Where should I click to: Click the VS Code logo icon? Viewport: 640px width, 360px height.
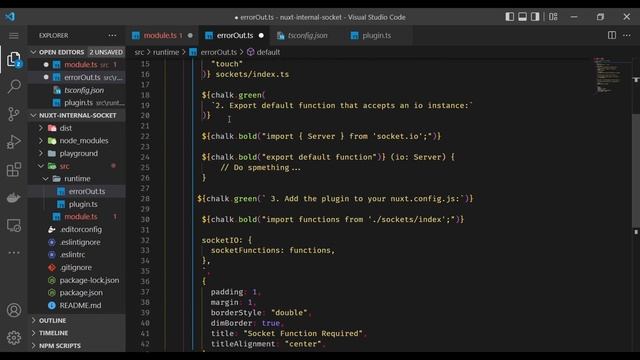click(x=10, y=16)
